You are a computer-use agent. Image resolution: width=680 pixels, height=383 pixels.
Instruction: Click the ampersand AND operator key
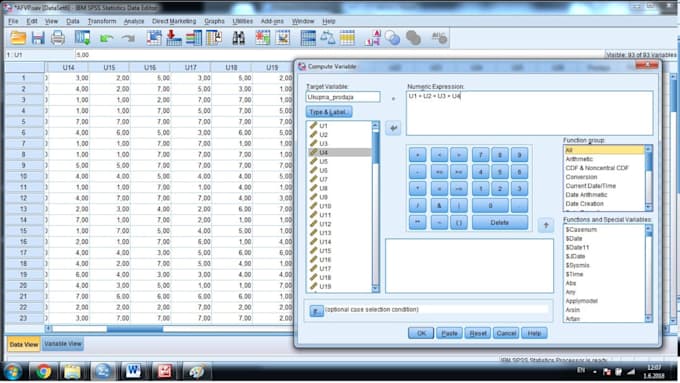tap(439, 206)
